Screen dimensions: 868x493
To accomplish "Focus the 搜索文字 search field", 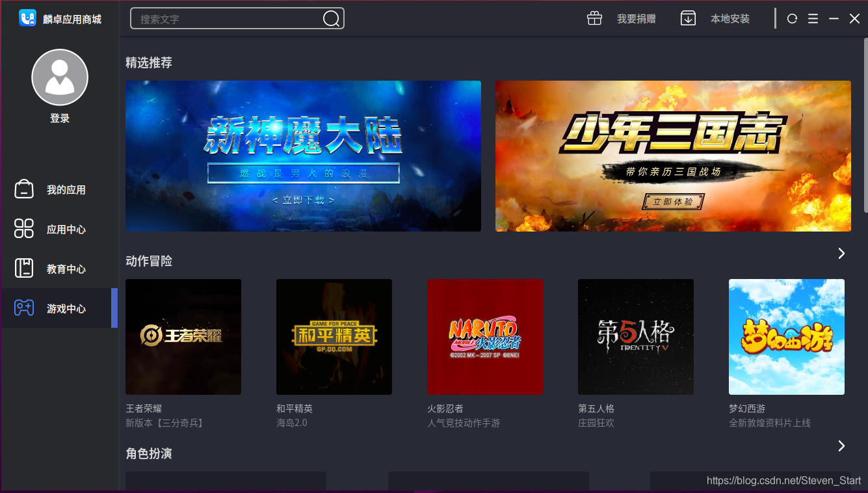I will tap(237, 18).
